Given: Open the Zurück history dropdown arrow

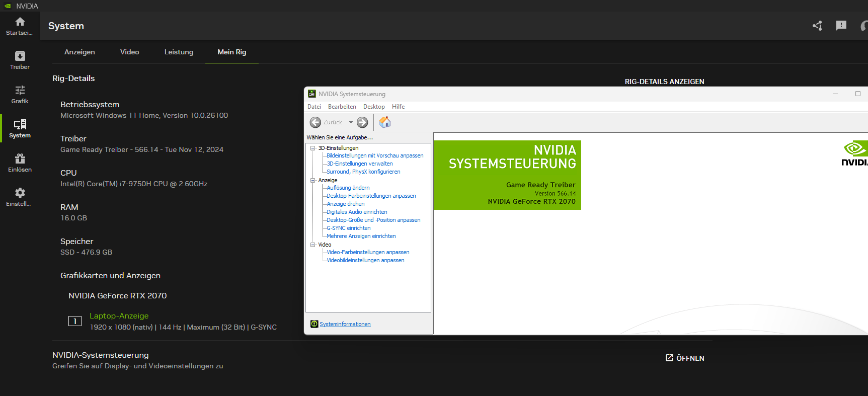Looking at the screenshot, I should [x=351, y=122].
